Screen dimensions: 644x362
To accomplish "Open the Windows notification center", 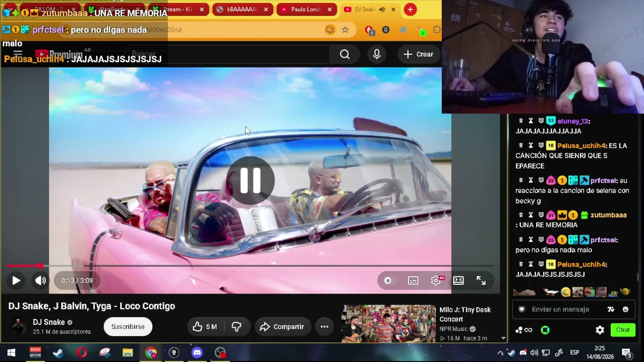I will tap(627, 352).
